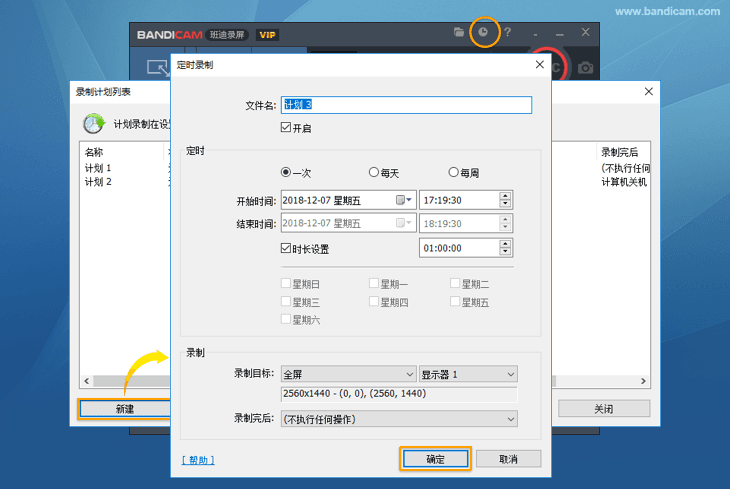The image size is (730, 489).
Task: Click the 确定 confirm button
Action: point(435,459)
